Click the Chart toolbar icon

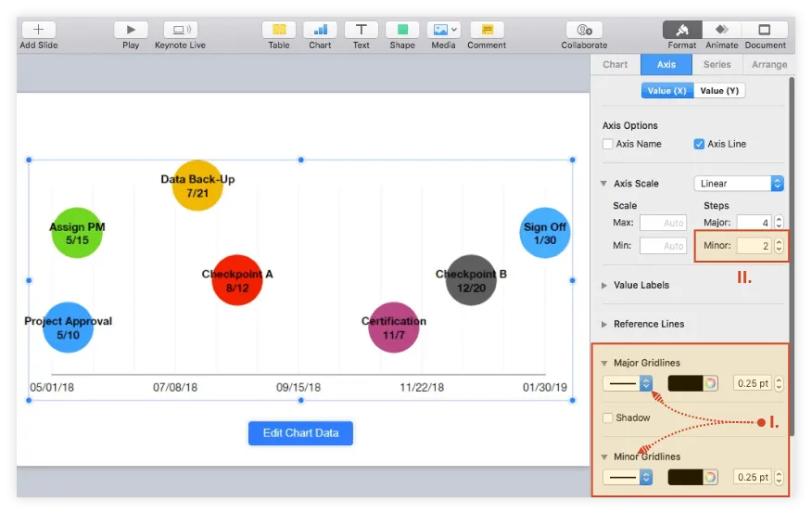320,30
